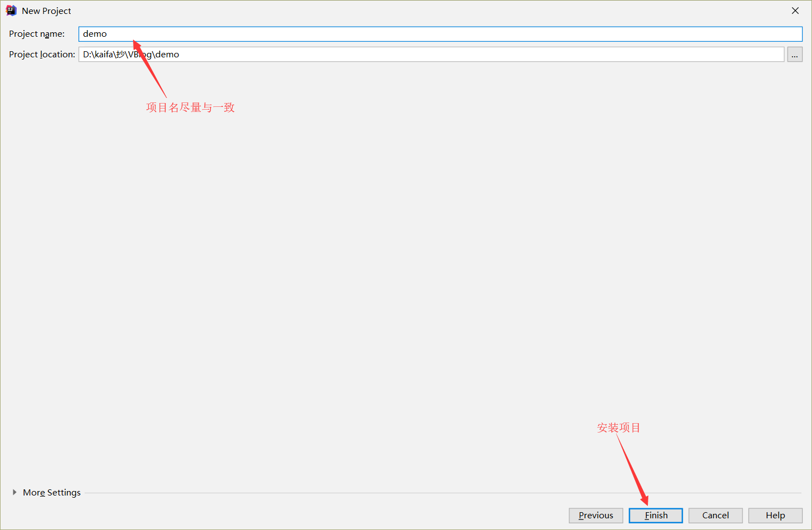Screen dimensions: 812x530
Task: Open Help for the New Project wizard
Action: point(775,516)
